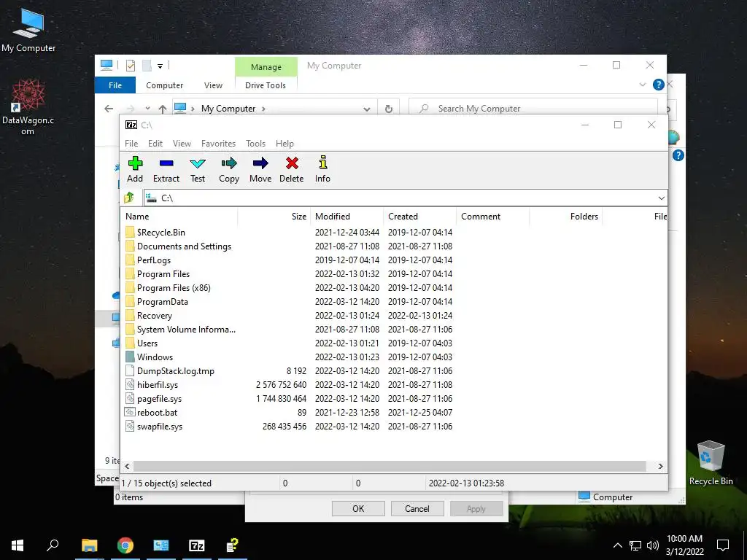Click the Explorer up-directory arrow
747x560 pixels.
(163, 109)
